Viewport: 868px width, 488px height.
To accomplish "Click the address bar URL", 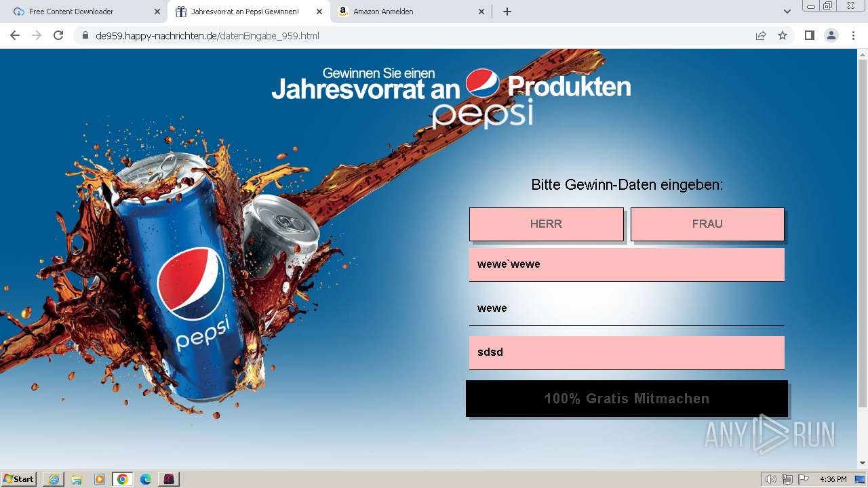I will [208, 36].
